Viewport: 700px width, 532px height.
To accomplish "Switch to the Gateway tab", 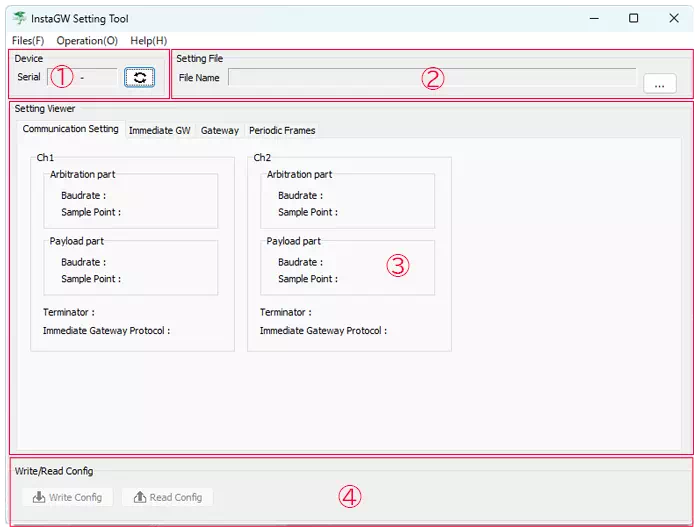I will click(219, 131).
